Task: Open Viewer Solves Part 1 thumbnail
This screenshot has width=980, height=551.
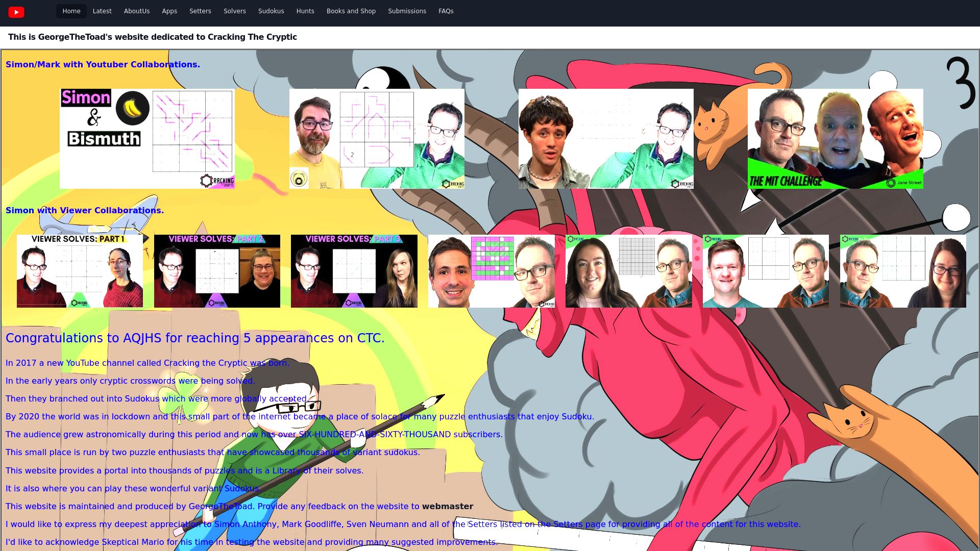Action: point(80,271)
